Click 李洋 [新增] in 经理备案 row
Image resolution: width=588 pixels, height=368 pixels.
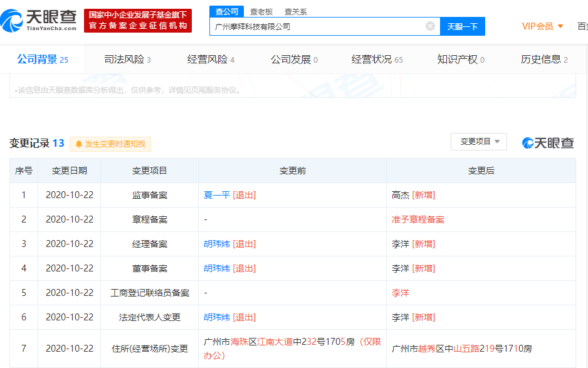tap(413, 244)
